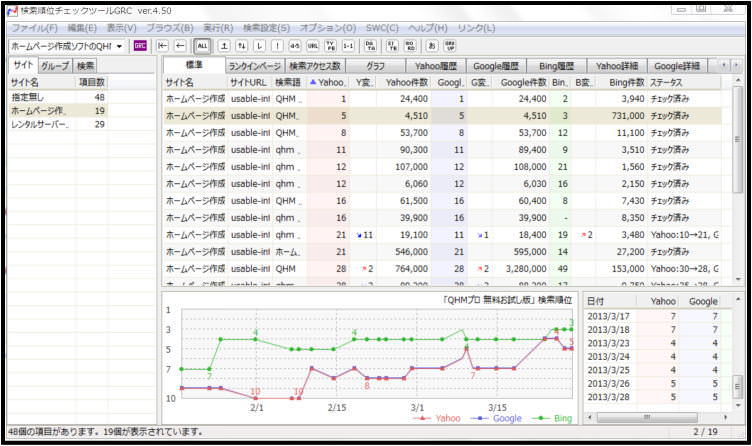Select the 2013/3/28 date row
Screen dimensions: 752x446
658,397
